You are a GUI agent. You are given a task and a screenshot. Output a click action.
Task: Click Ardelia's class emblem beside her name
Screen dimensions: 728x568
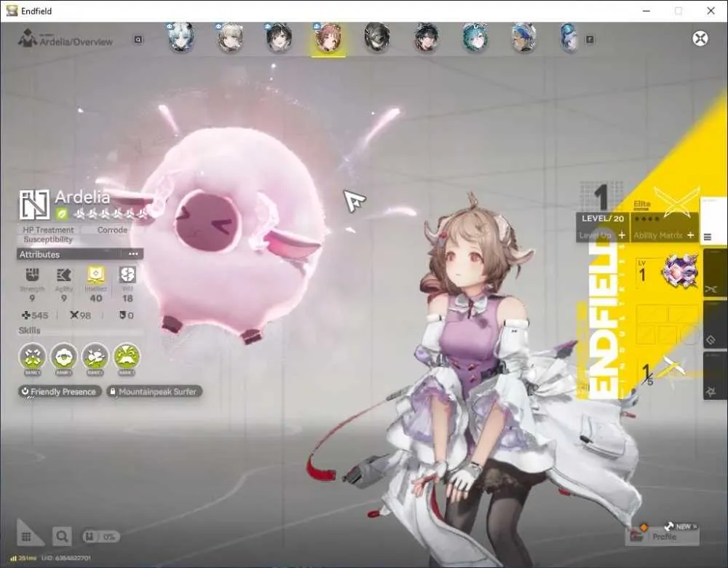tap(34, 205)
